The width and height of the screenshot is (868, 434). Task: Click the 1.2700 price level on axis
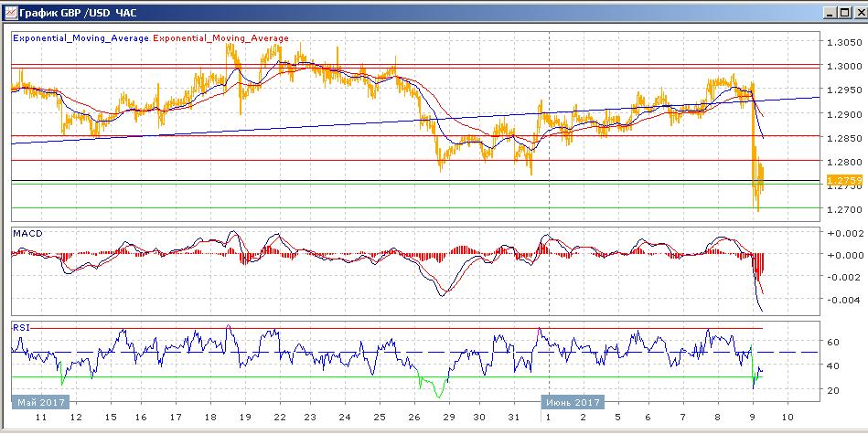[841, 209]
